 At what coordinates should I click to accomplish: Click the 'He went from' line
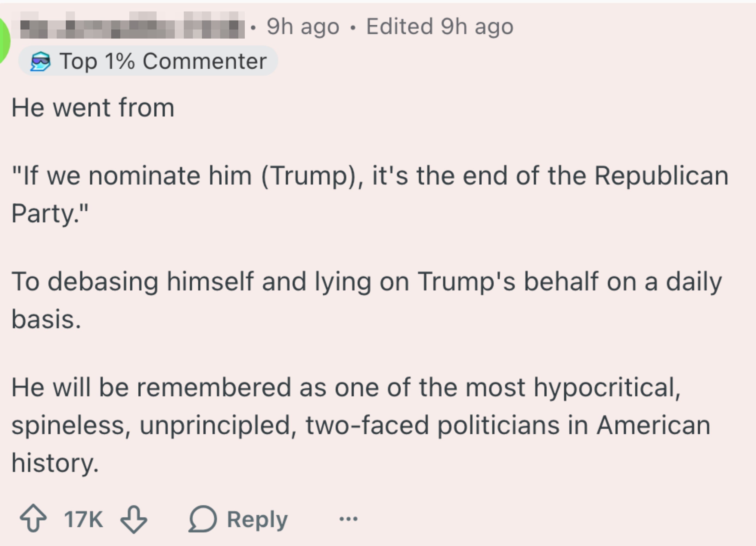tap(93, 108)
